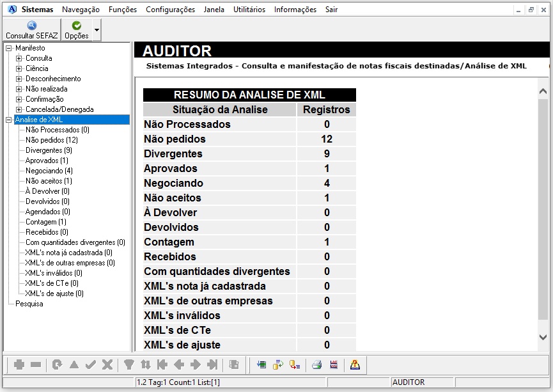Viewport: 553px width, 392px height.
Task: Expand the Ciência tree node
Action: pyautogui.click(x=19, y=69)
